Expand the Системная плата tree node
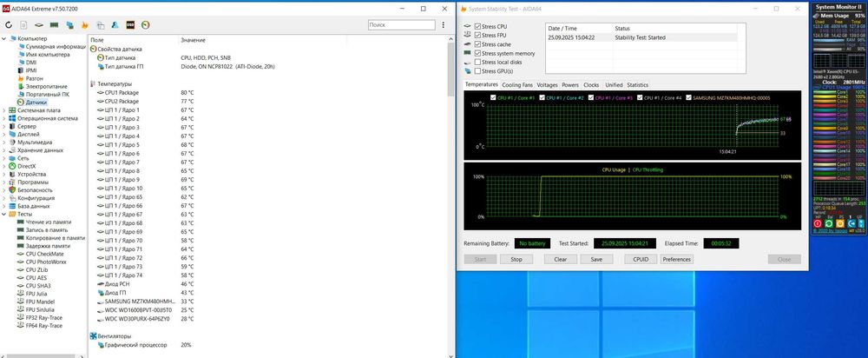The width and height of the screenshot is (868, 358). click(3, 110)
